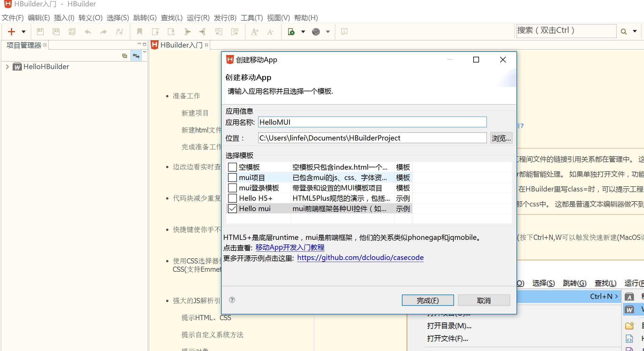Open the 插入(I) menu
Viewport: 644px width, 351px height.
pos(64,18)
